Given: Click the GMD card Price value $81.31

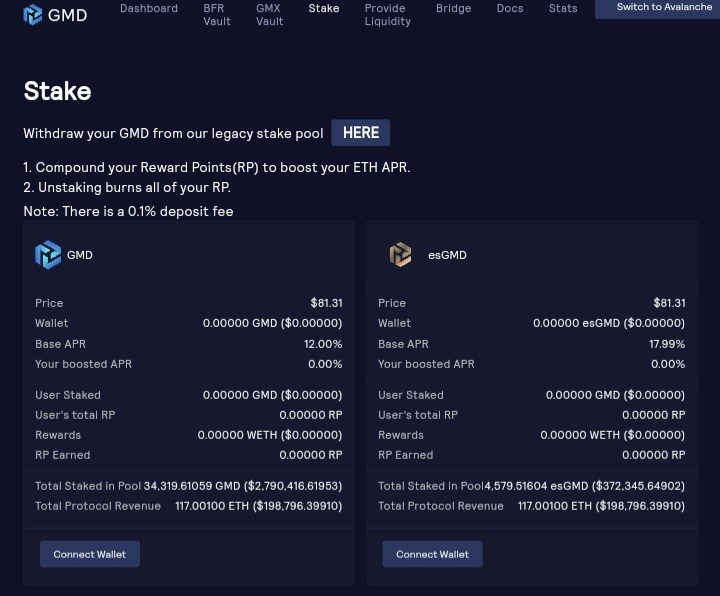Looking at the screenshot, I should pos(326,303).
